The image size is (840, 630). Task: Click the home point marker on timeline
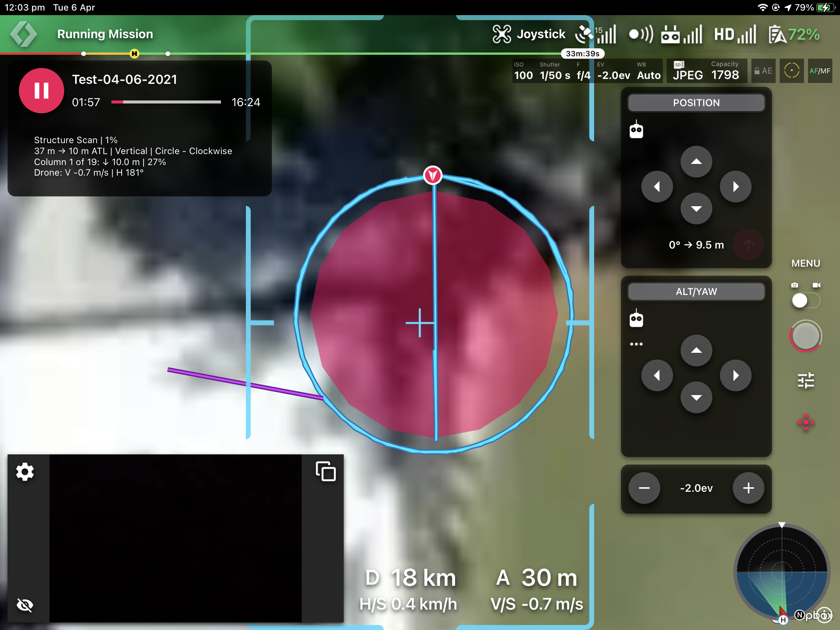point(134,54)
